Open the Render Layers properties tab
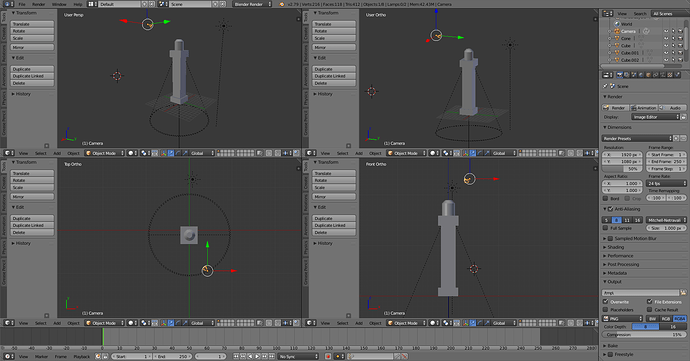This screenshot has width=690, height=361. click(627, 75)
